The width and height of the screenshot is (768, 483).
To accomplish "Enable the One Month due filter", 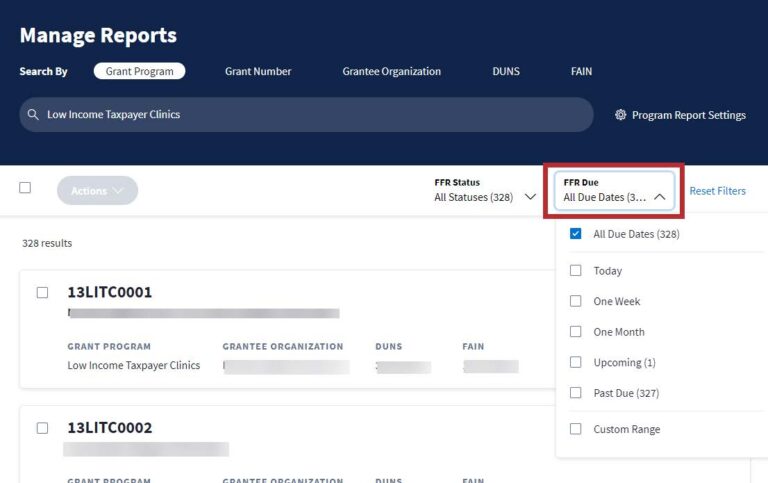I will click(575, 332).
